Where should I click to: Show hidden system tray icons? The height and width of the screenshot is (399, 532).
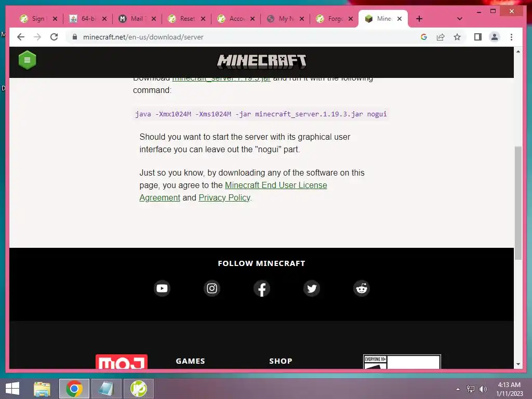coord(458,389)
